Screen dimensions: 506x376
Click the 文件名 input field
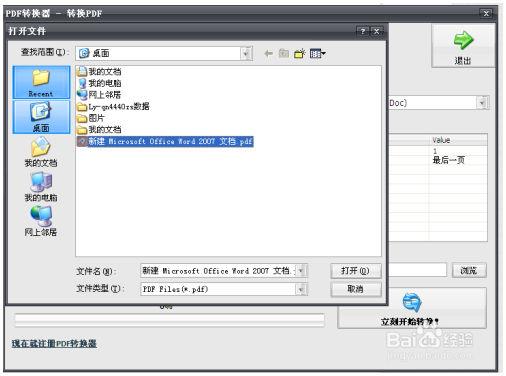click(218, 271)
